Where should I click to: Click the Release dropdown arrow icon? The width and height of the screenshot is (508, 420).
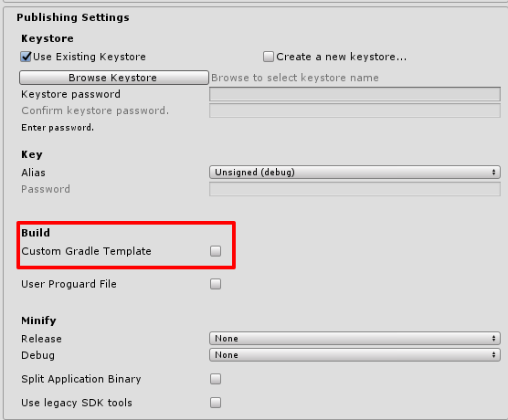[x=493, y=339]
